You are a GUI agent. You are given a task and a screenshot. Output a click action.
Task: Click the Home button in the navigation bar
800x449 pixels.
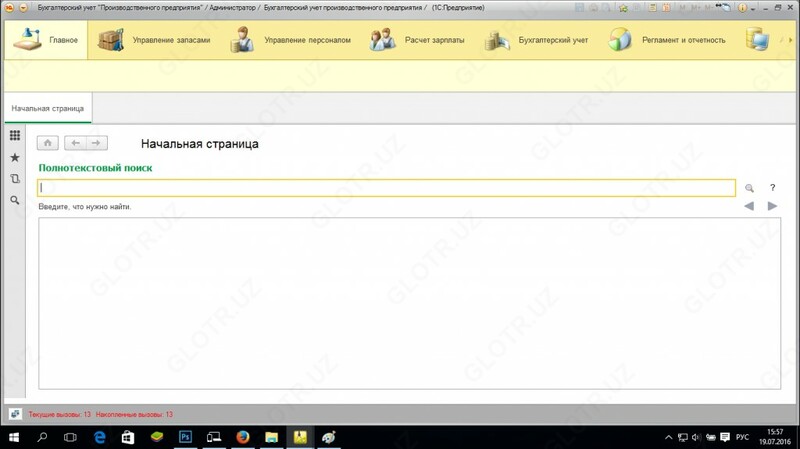point(47,143)
